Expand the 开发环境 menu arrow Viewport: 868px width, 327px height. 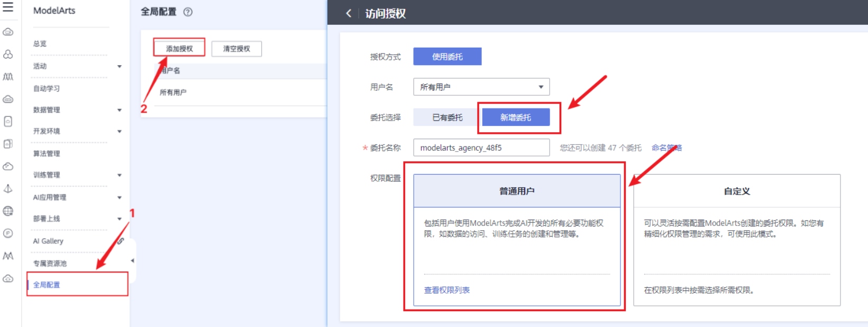point(120,131)
